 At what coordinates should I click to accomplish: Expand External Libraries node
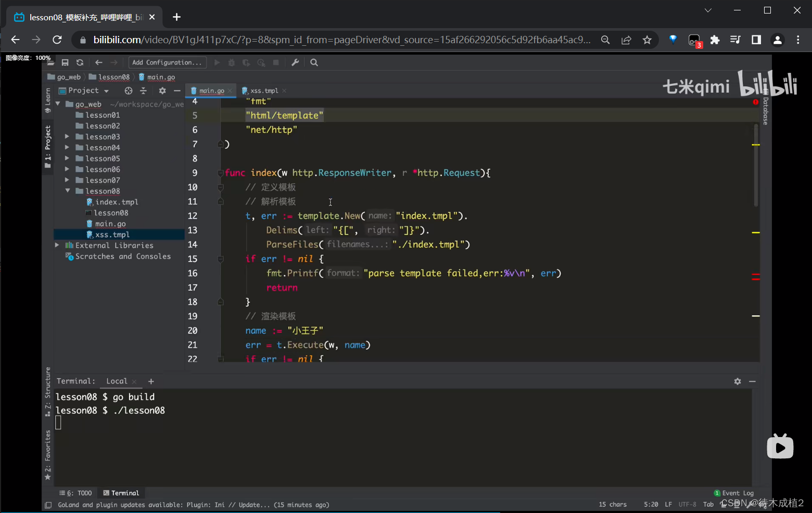tap(57, 245)
